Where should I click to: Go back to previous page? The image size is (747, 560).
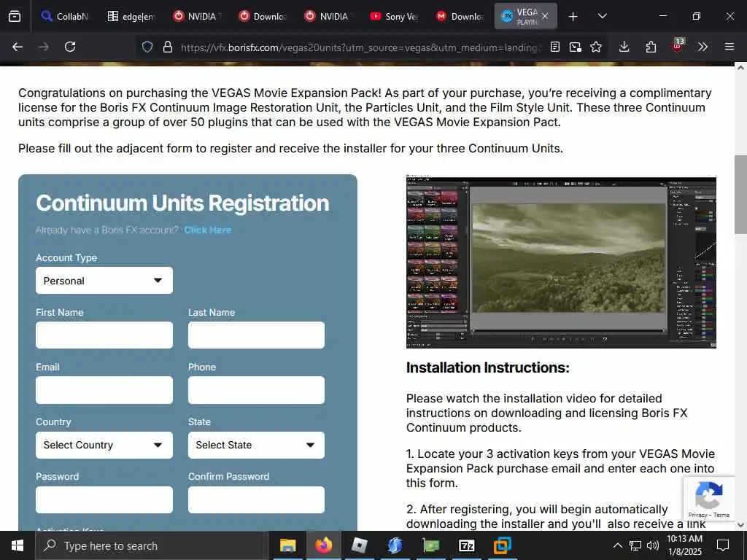[x=18, y=47]
